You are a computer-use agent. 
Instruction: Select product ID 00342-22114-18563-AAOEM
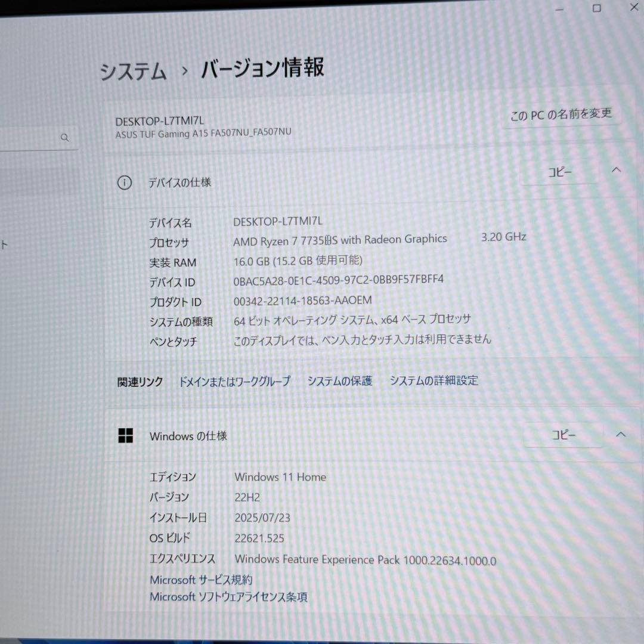[x=303, y=301]
